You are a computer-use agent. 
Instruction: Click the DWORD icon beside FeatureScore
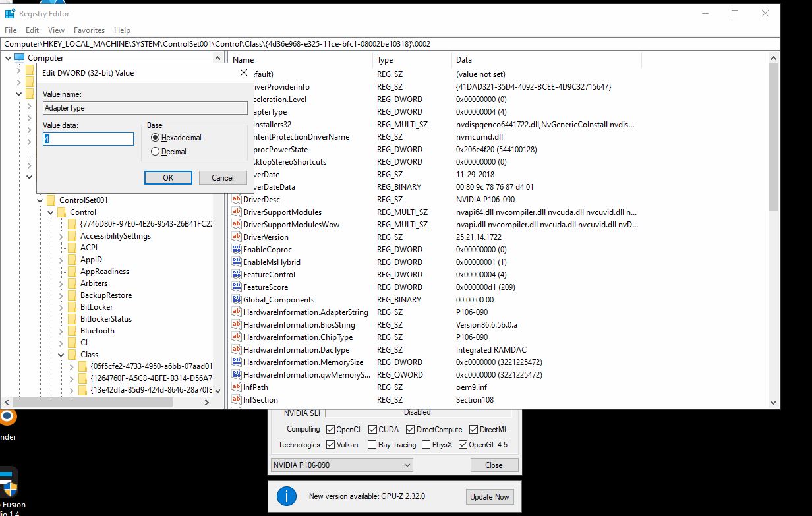(x=237, y=287)
